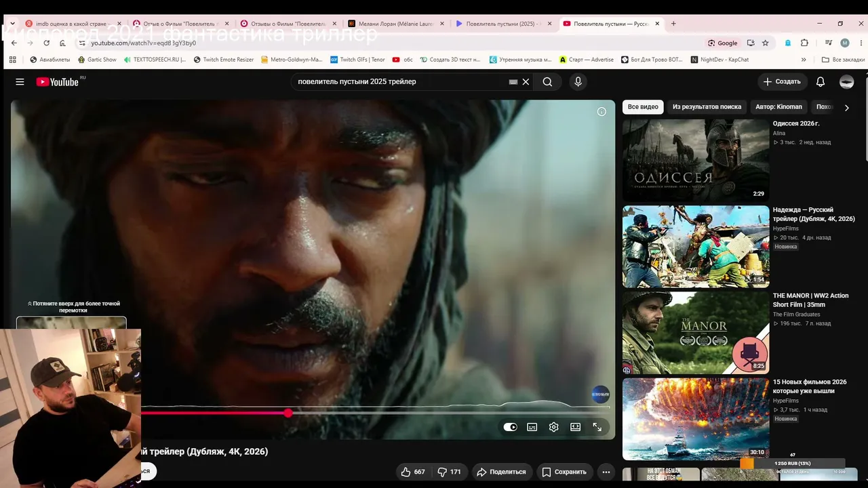Open the YouTube guide hamburger menu

point(20,82)
